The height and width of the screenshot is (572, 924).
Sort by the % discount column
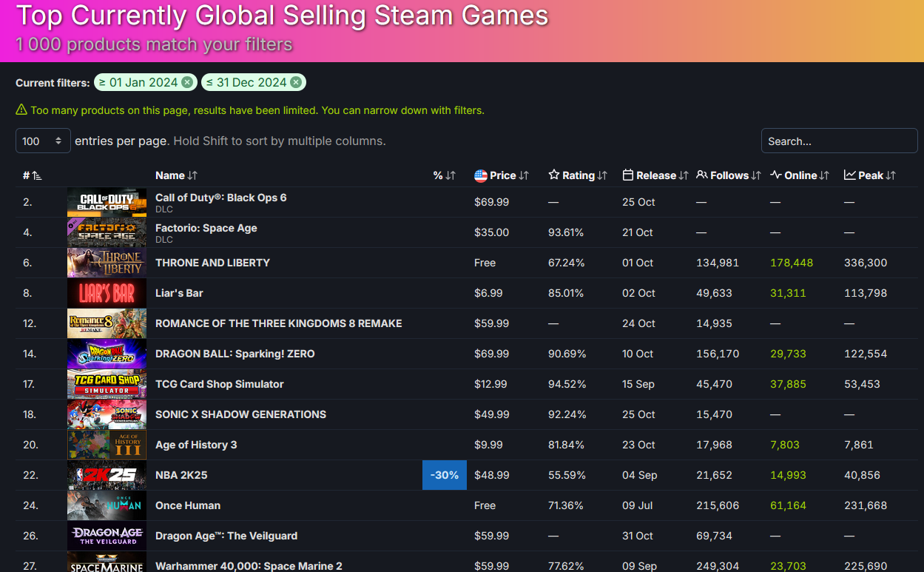tap(444, 175)
